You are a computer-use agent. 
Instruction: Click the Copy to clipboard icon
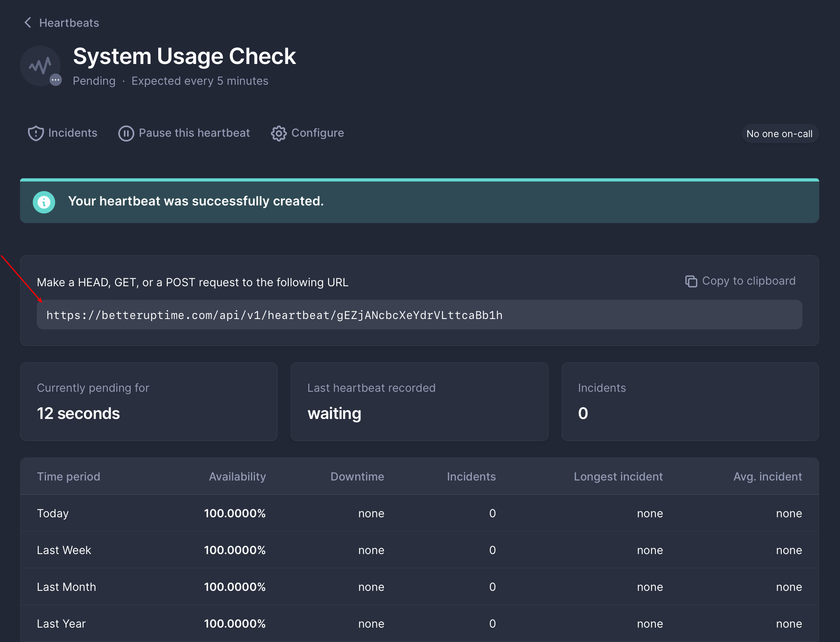coord(690,281)
